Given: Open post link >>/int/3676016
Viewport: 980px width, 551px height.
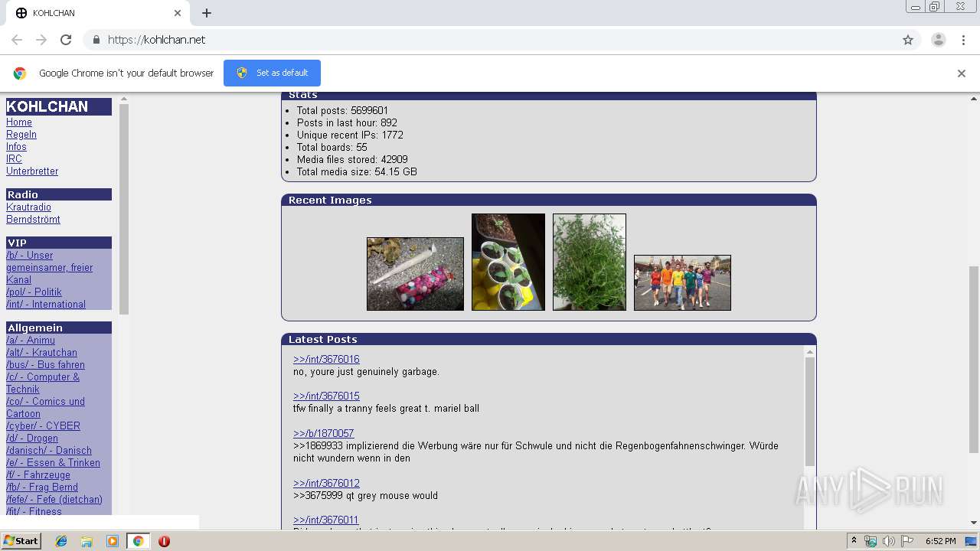Looking at the screenshot, I should (326, 360).
